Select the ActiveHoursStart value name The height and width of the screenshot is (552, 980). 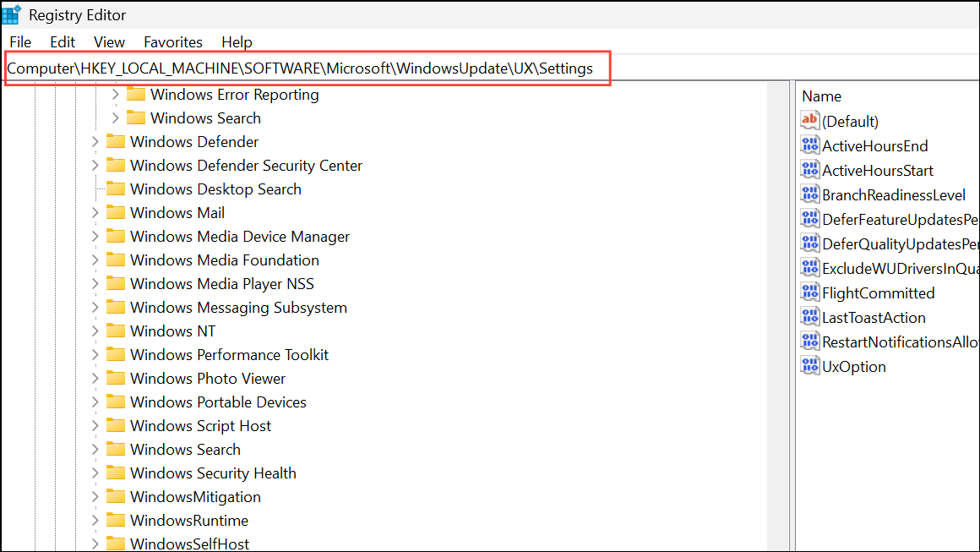(x=878, y=171)
